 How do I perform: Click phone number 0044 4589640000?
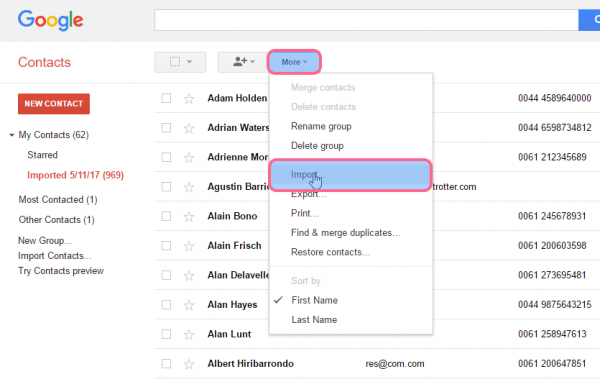coord(554,98)
